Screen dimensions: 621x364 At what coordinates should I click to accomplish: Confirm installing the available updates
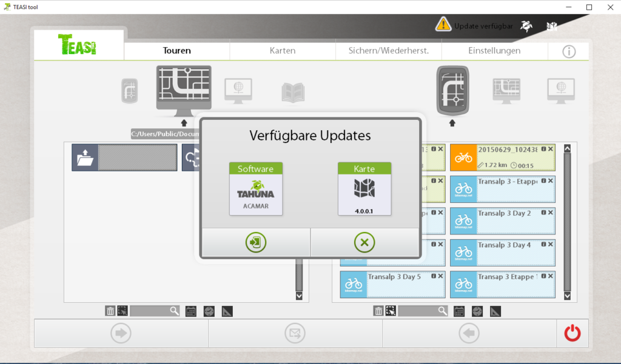coord(256,242)
